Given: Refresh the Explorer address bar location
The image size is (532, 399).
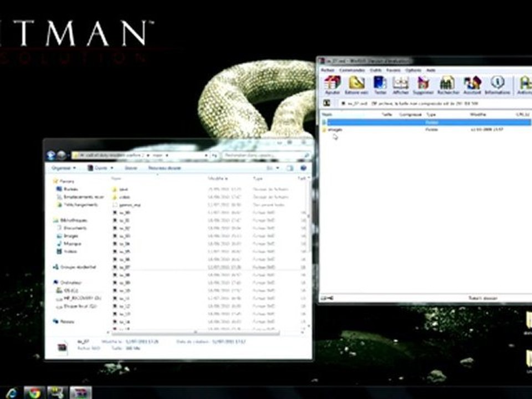Looking at the screenshot, I should [214, 155].
